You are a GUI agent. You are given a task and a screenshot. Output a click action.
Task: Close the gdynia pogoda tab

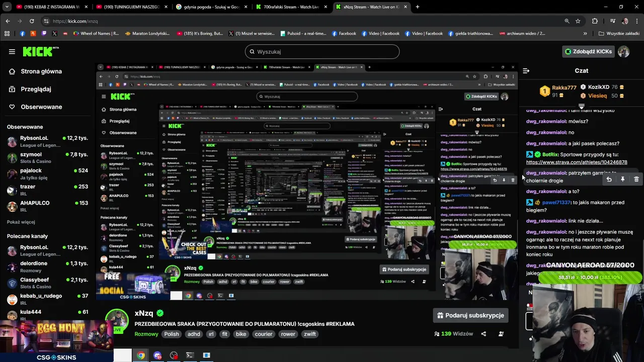(245, 7)
